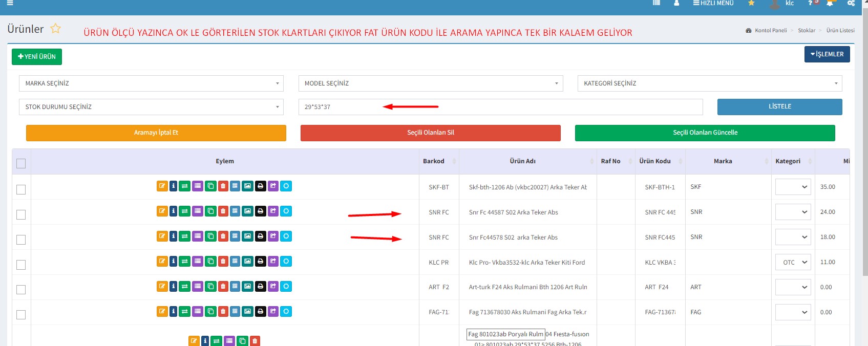The width and height of the screenshot is (868, 346).
Task: Click the cyan settings gear in the Snr Fc 44587 row
Action: point(286,211)
